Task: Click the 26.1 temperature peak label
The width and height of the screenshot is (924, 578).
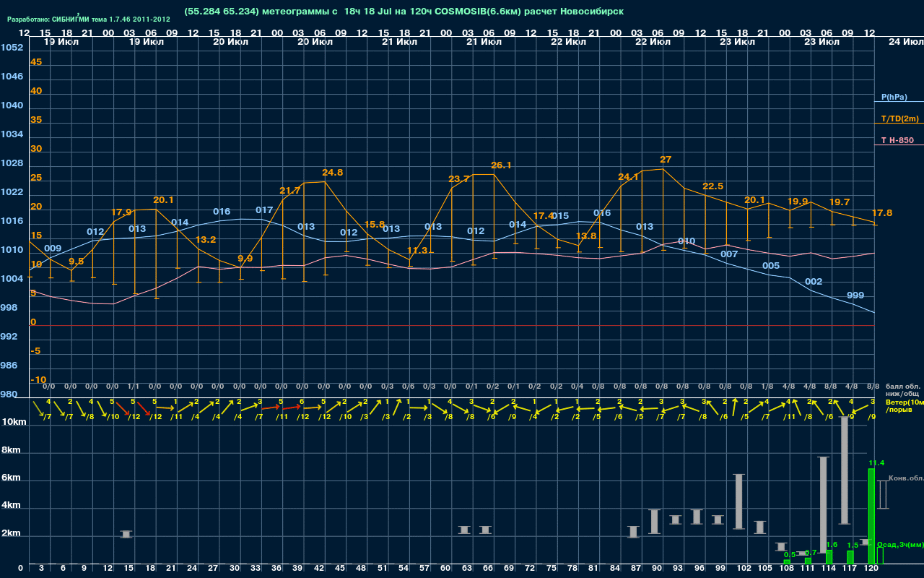Action: click(501, 165)
